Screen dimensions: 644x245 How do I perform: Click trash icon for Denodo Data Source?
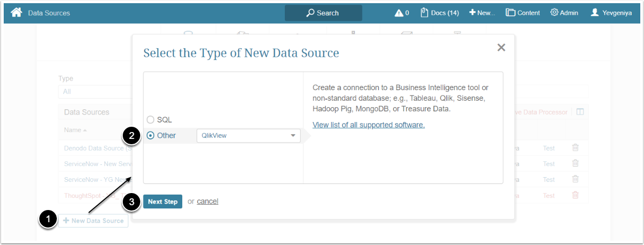tap(575, 148)
